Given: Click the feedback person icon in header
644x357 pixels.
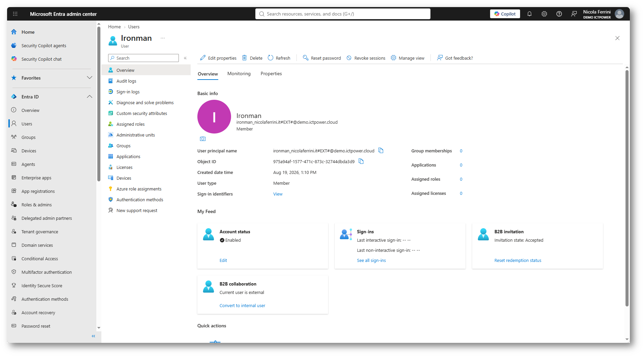Looking at the screenshot, I should [574, 14].
